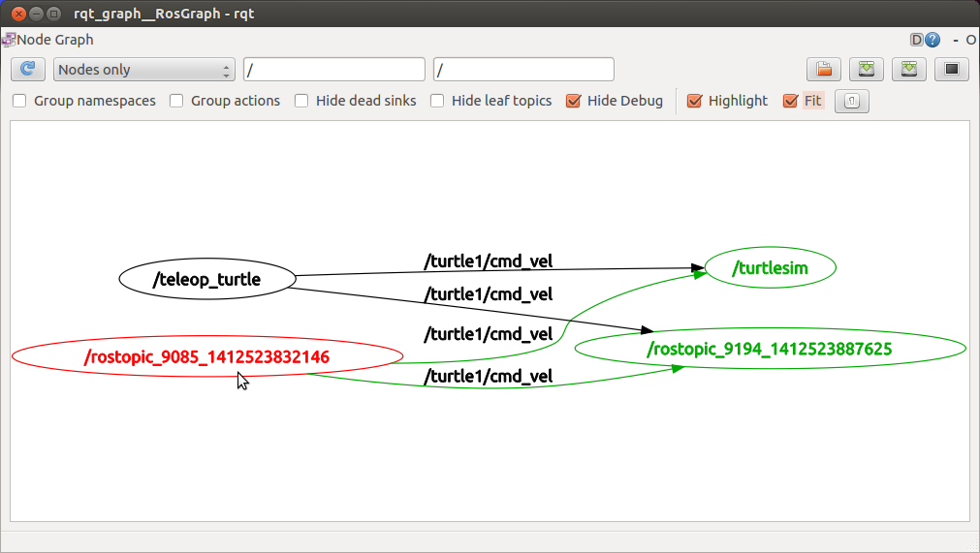Click the first namespace filter text field
Viewport: 980px width, 553px height.
click(x=333, y=70)
